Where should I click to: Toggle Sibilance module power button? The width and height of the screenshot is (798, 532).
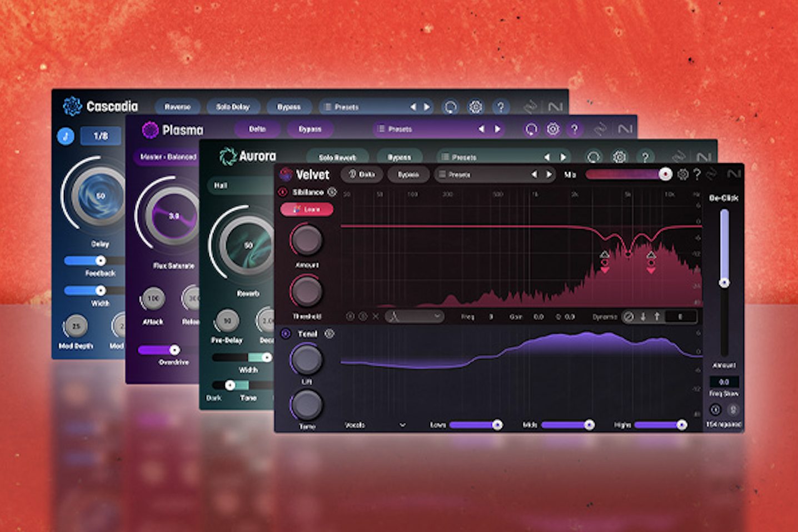tap(282, 192)
